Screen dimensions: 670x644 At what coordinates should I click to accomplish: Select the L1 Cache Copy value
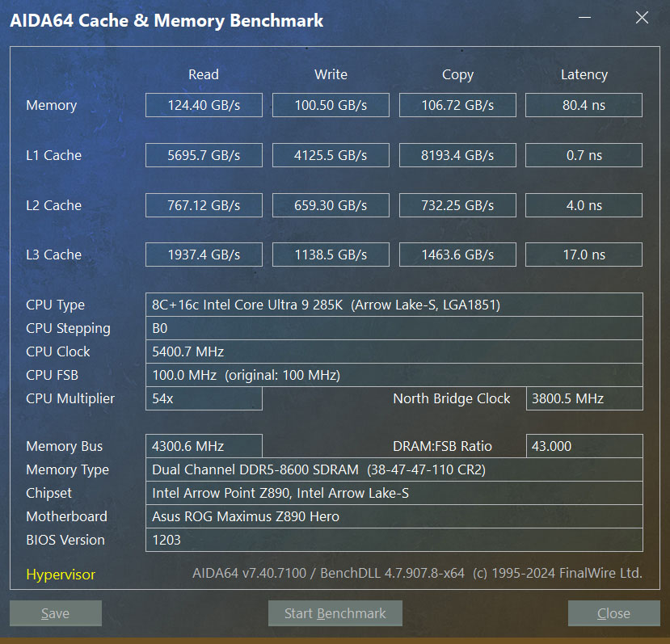(457, 155)
